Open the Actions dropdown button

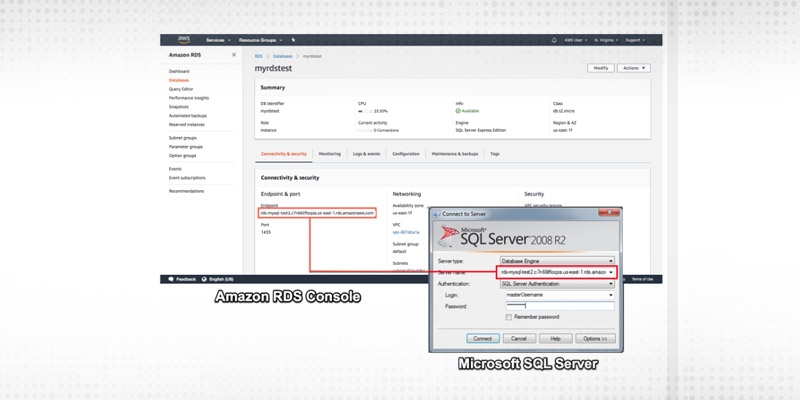(x=634, y=68)
